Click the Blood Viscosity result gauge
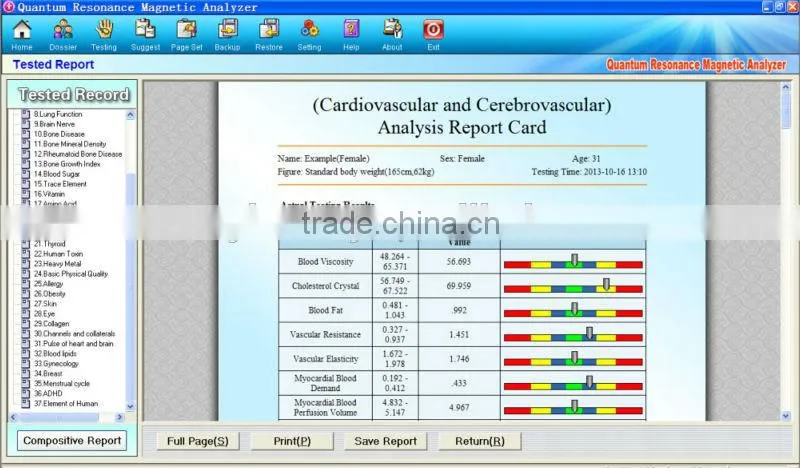 point(573,262)
